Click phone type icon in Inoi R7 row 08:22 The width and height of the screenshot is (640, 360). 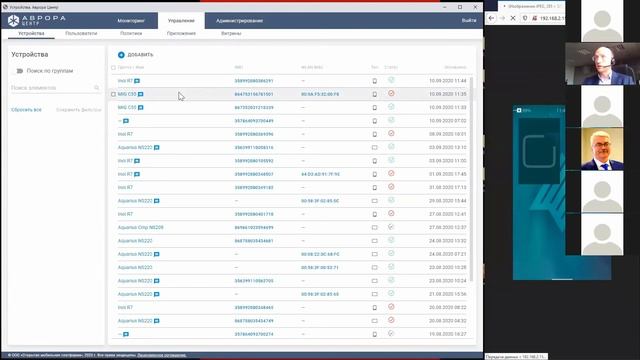[x=375, y=307]
